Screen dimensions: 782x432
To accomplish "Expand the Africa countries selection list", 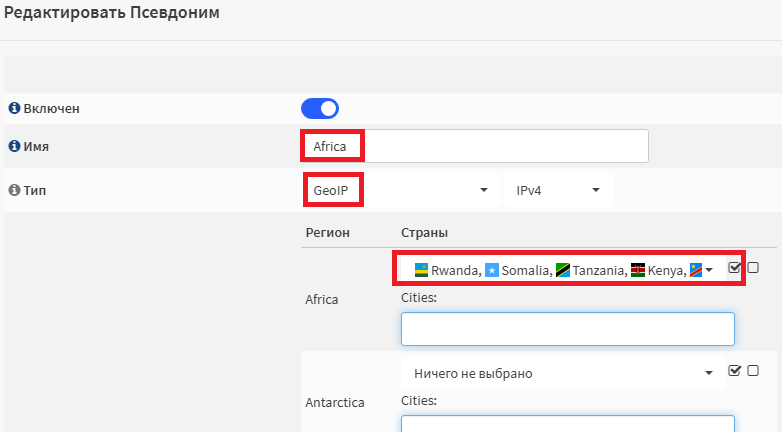I will coord(563,270).
